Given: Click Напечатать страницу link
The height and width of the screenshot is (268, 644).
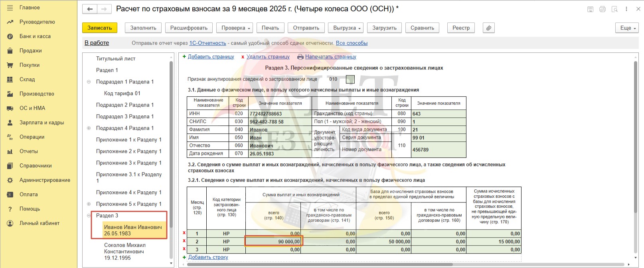Looking at the screenshot, I should pos(330,57).
